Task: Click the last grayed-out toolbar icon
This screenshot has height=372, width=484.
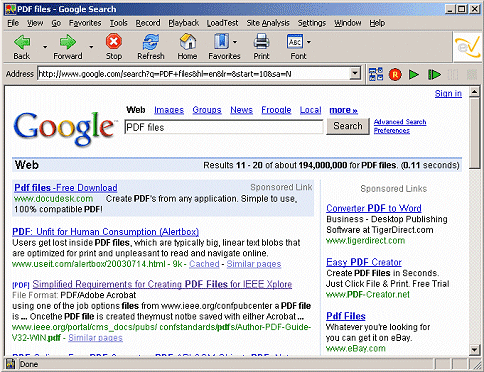Action: point(472,74)
